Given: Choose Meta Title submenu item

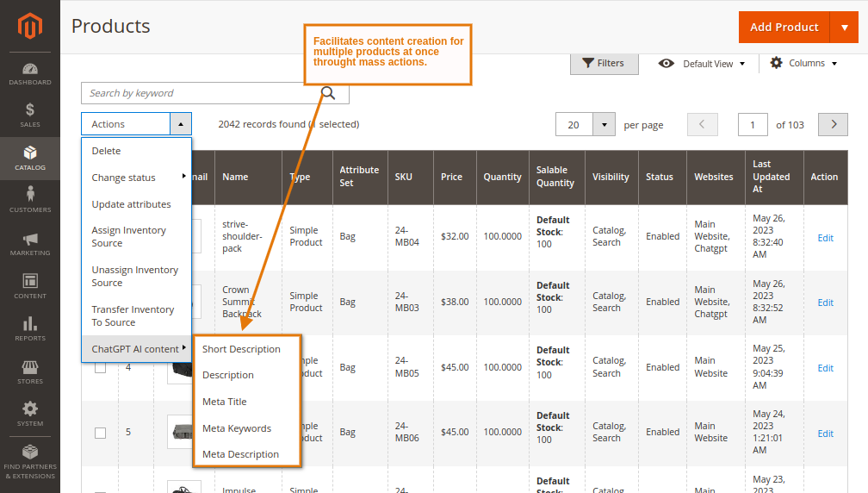Looking at the screenshot, I should (247, 402).
